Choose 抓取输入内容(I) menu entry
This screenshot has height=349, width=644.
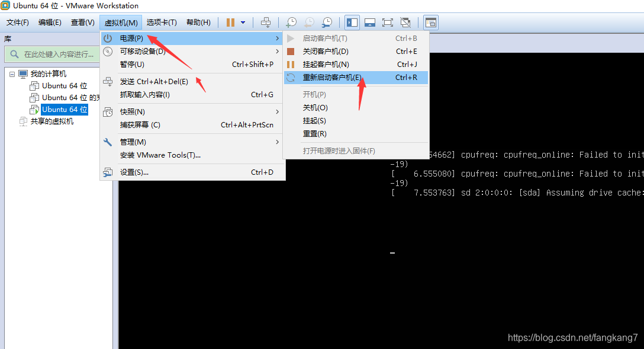pyautogui.click(x=192, y=95)
